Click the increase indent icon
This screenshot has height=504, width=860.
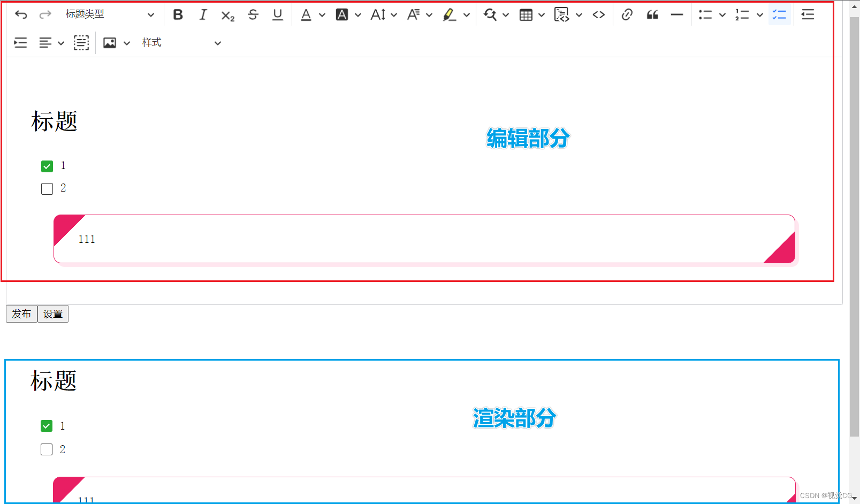[20, 43]
